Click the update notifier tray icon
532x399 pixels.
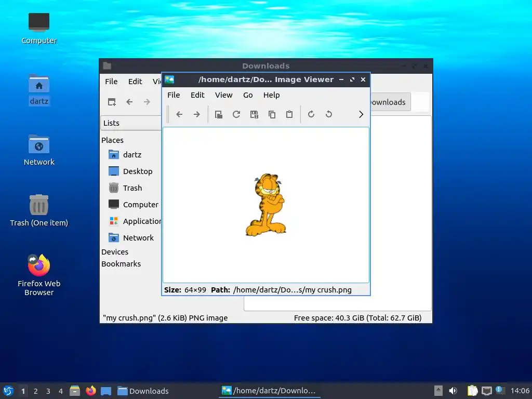coord(499,390)
